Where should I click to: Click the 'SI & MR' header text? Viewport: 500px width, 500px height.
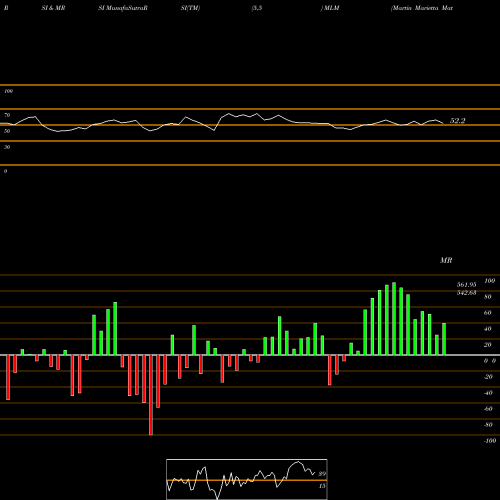click(53, 8)
